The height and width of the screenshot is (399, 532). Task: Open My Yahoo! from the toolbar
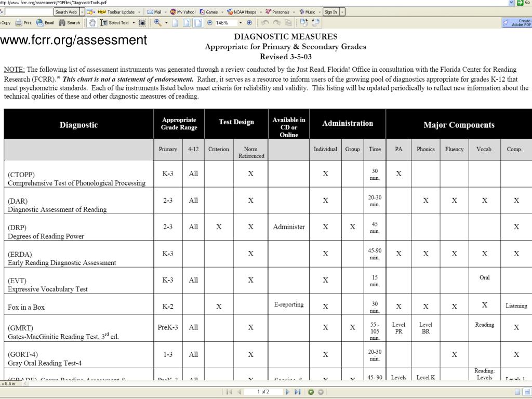183,12
